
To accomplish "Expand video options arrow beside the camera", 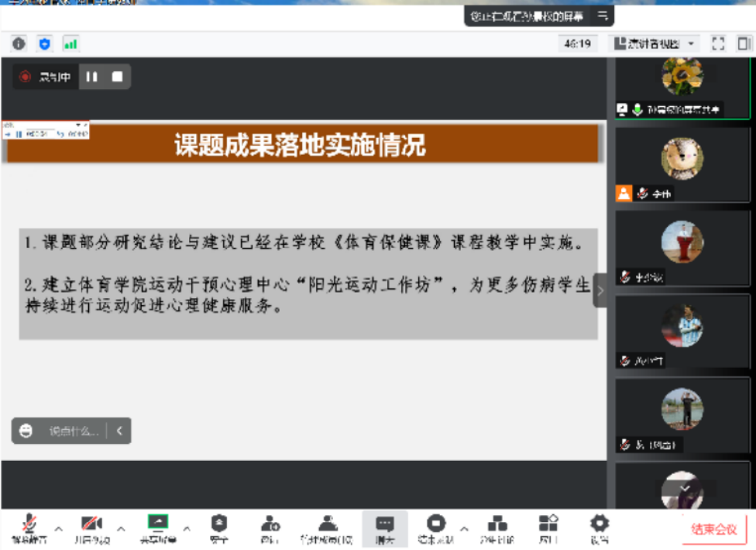I will tap(121, 529).
